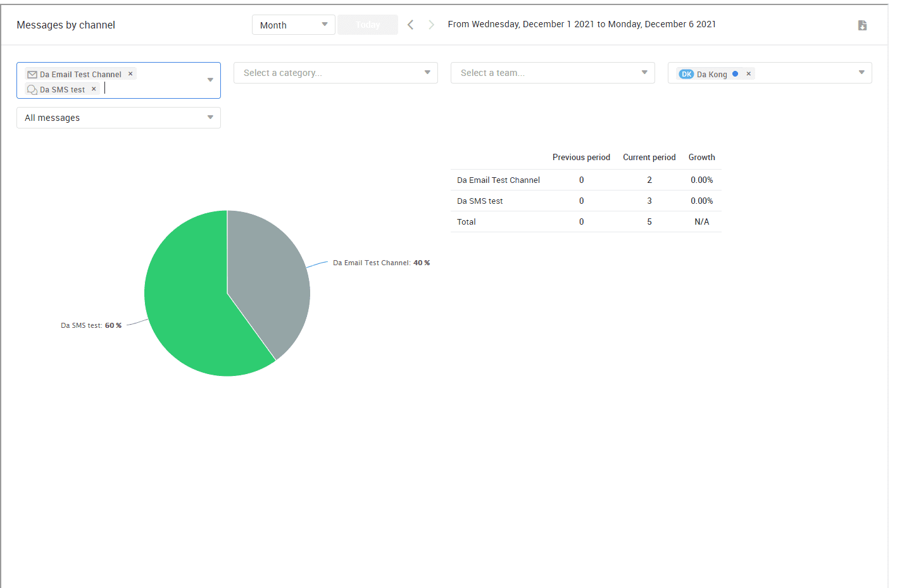Go to the next period arrow
Viewport: 902px width, 588px height.
431,25
